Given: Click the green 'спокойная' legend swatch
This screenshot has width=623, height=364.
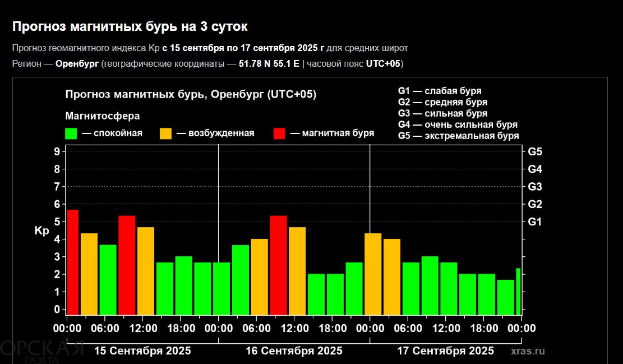Looking at the screenshot, I should click(71, 133).
